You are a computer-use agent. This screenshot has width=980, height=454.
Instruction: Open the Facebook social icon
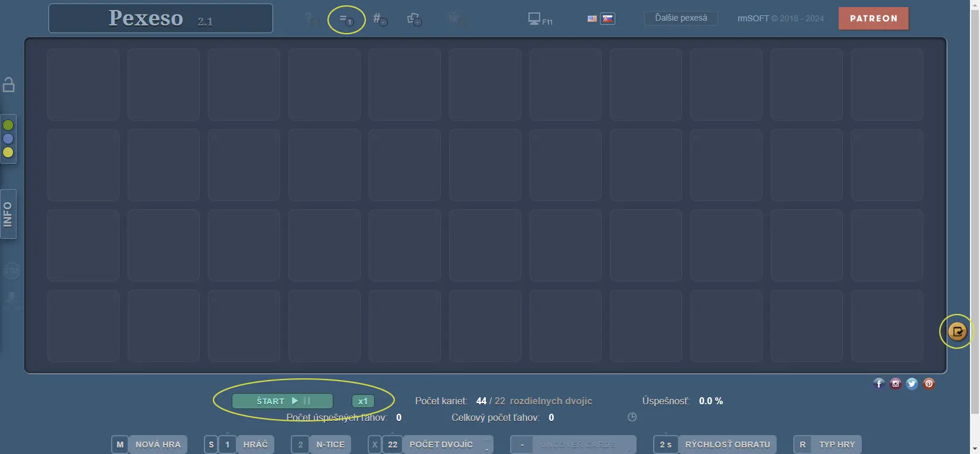pos(879,384)
